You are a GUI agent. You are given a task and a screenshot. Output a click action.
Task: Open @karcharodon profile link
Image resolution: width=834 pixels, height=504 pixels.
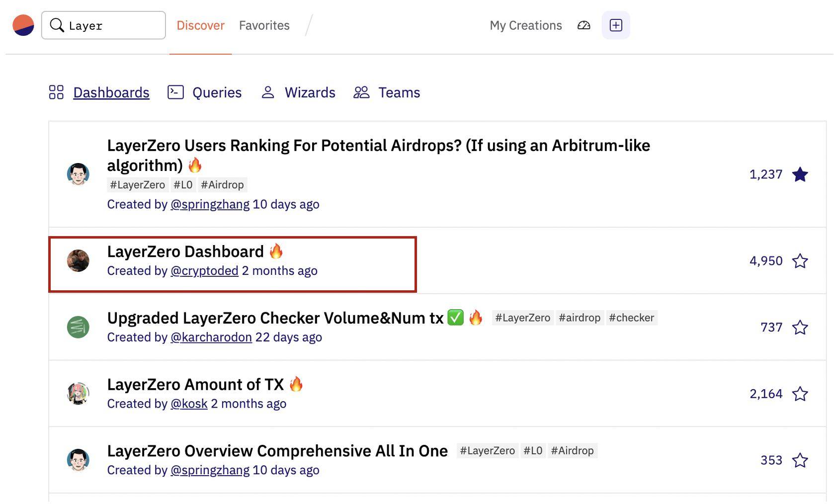click(211, 337)
